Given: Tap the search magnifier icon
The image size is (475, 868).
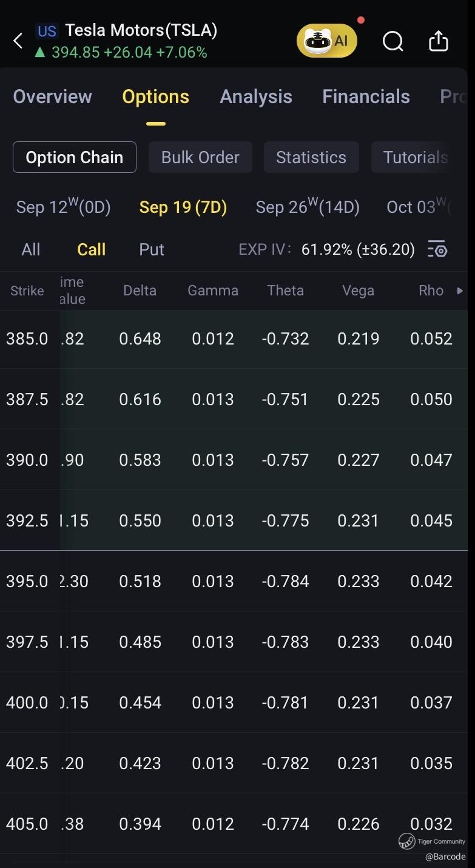Looking at the screenshot, I should (392, 41).
